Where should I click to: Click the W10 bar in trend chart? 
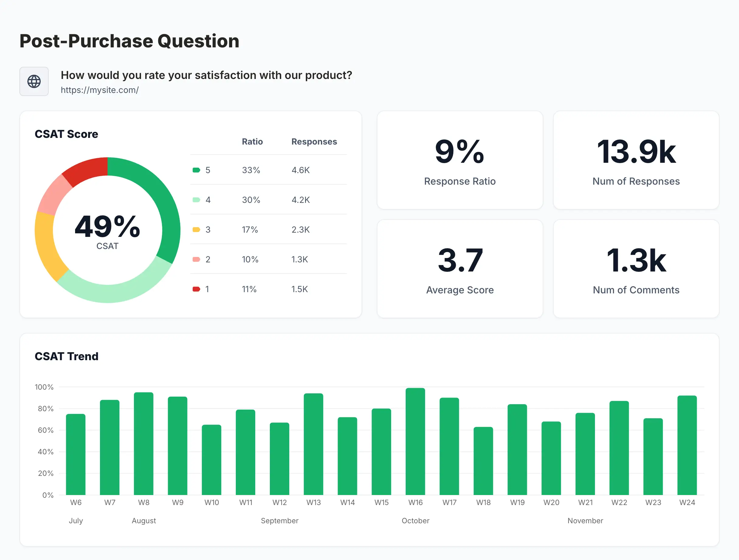[211, 460]
